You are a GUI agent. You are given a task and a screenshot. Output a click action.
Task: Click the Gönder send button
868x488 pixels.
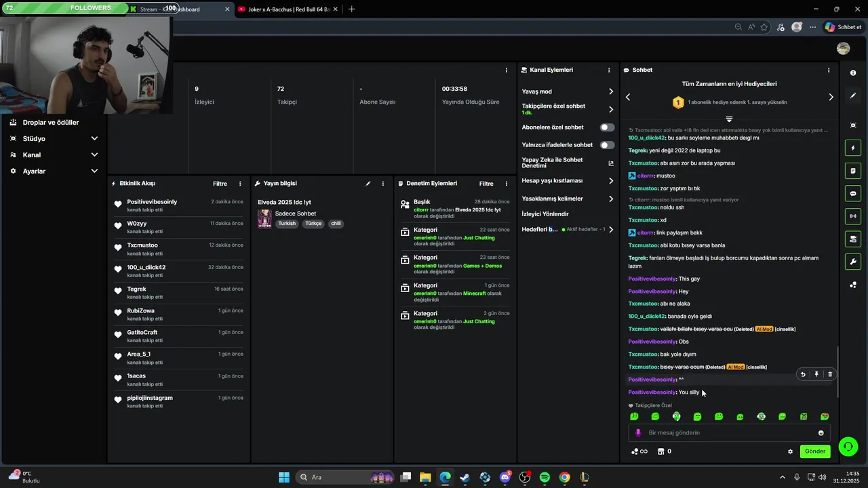[815, 451]
